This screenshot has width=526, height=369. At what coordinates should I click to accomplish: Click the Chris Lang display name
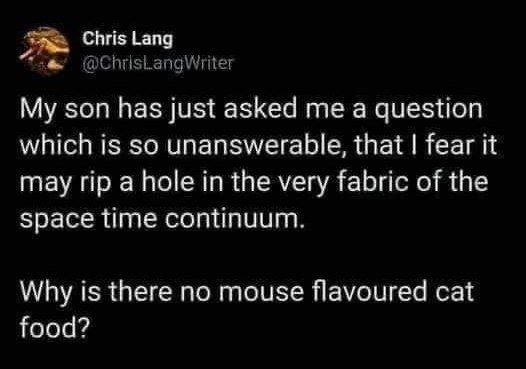click(127, 39)
